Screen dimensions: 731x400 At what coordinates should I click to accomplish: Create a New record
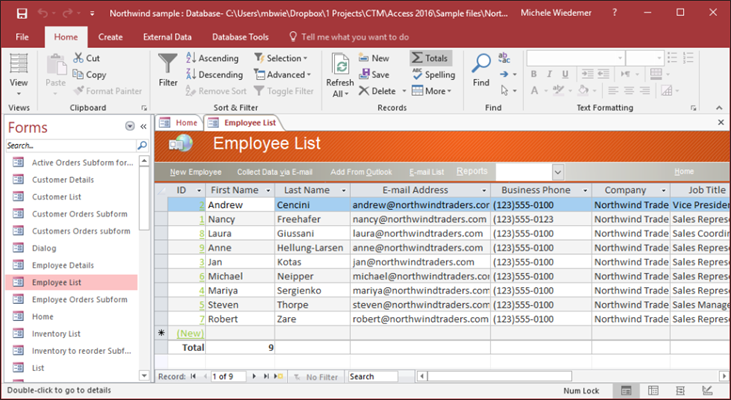(x=374, y=58)
